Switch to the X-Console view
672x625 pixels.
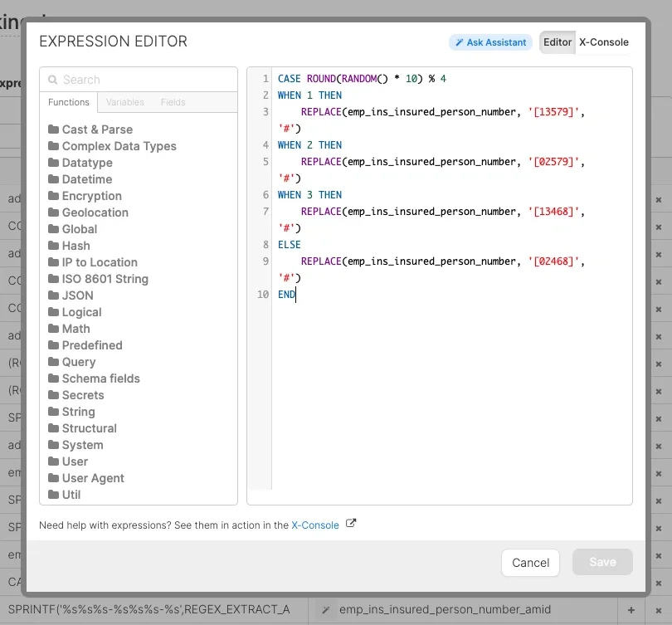603,42
